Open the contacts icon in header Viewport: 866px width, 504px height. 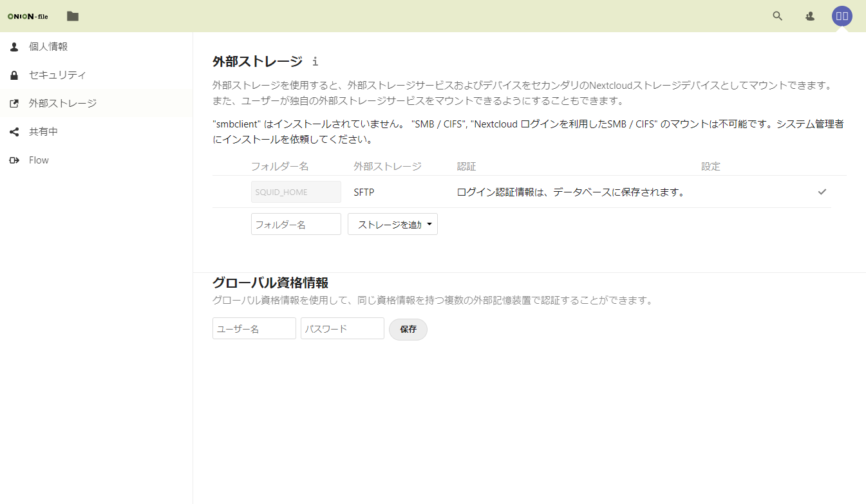point(810,16)
